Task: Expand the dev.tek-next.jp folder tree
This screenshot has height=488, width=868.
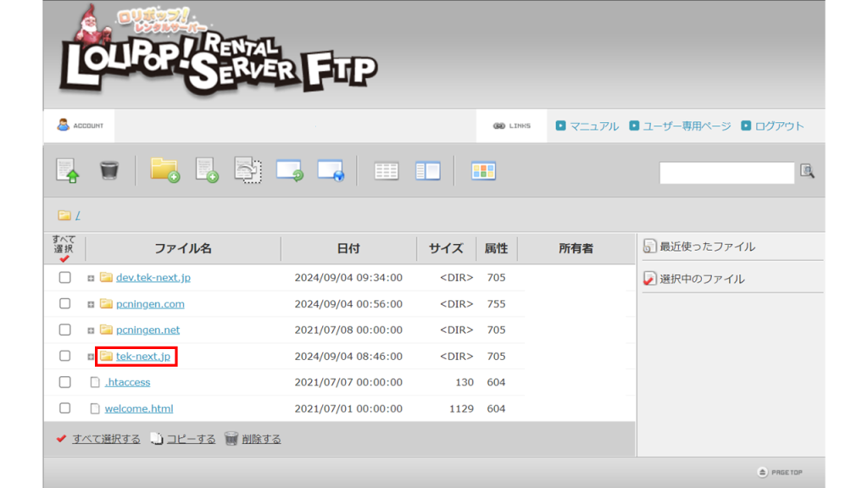Action: [92, 277]
